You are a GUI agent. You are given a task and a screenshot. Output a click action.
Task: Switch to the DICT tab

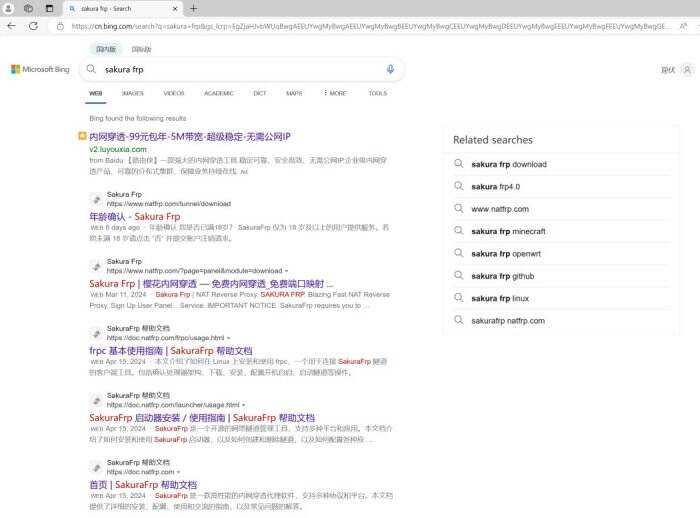259,93
